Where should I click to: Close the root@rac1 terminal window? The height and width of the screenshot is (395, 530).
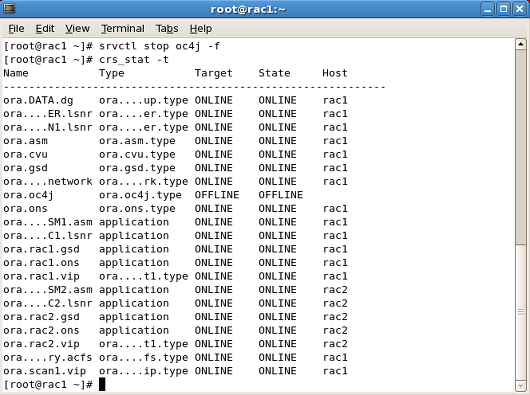520,9
